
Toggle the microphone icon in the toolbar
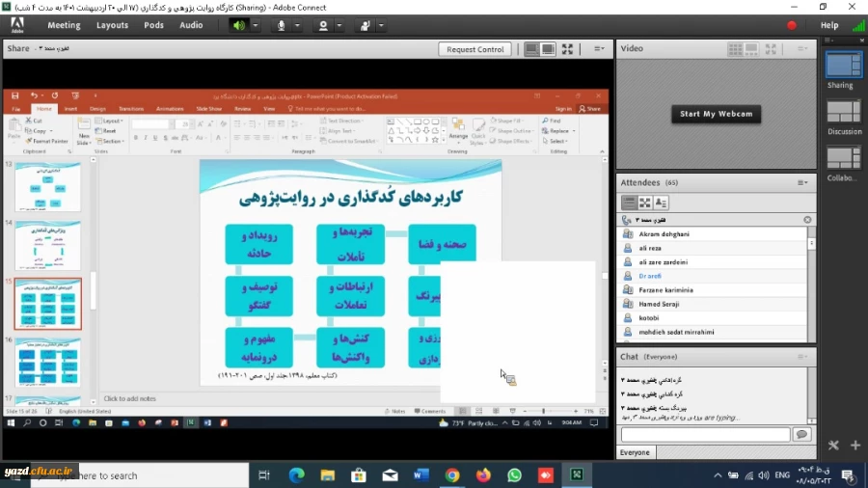(x=281, y=25)
